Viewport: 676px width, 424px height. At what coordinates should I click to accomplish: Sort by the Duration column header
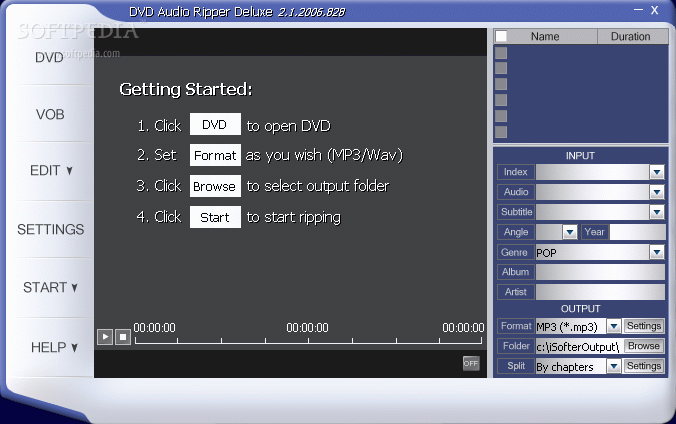(x=632, y=37)
